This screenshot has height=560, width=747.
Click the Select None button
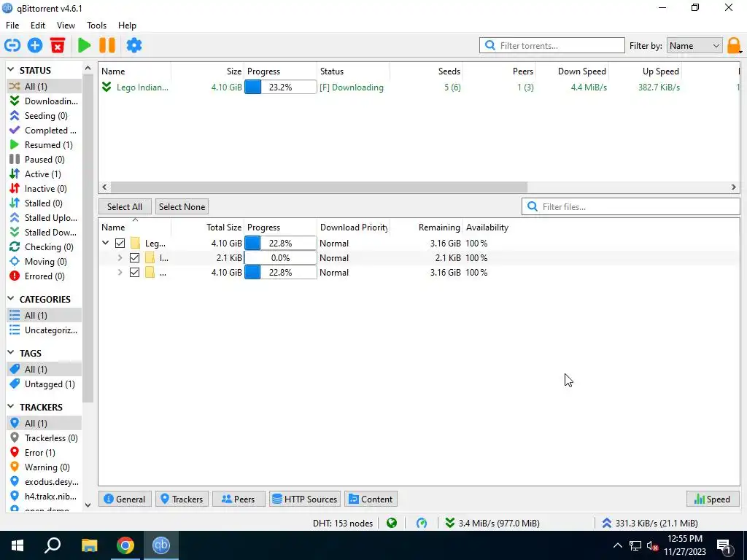(182, 206)
